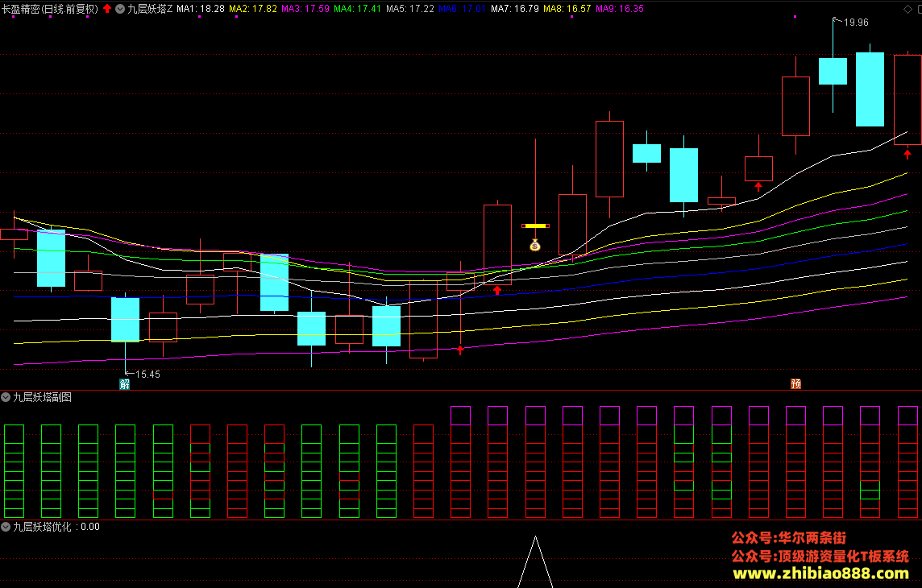Select the cyan candle marked with high 19.96
922x588 pixels.
click(833, 71)
